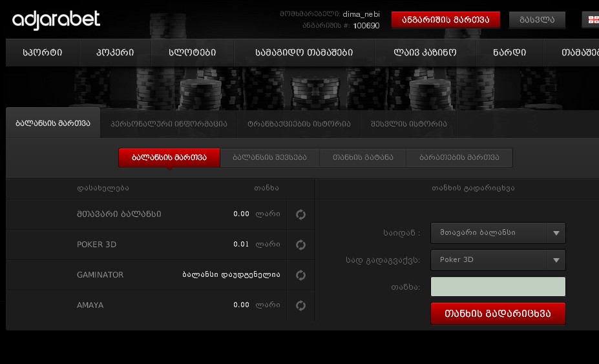Switch to თანხის გატანა sub-tab
This screenshot has width=599, height=364.
363,157
